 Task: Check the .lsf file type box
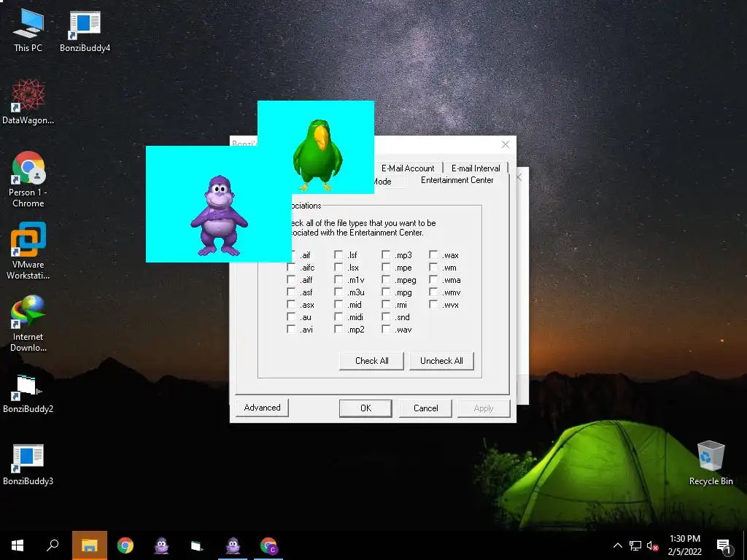point(338,254)
